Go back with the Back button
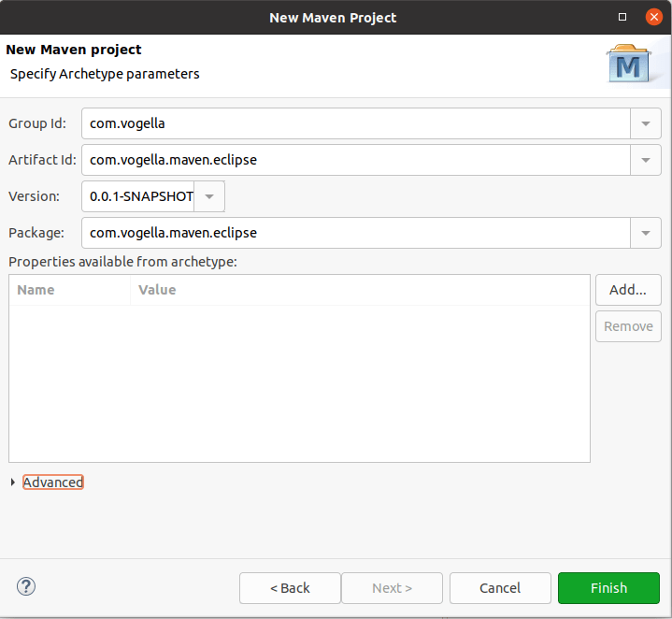This screenshot has height=619, width=672. (x=290, y=588)
